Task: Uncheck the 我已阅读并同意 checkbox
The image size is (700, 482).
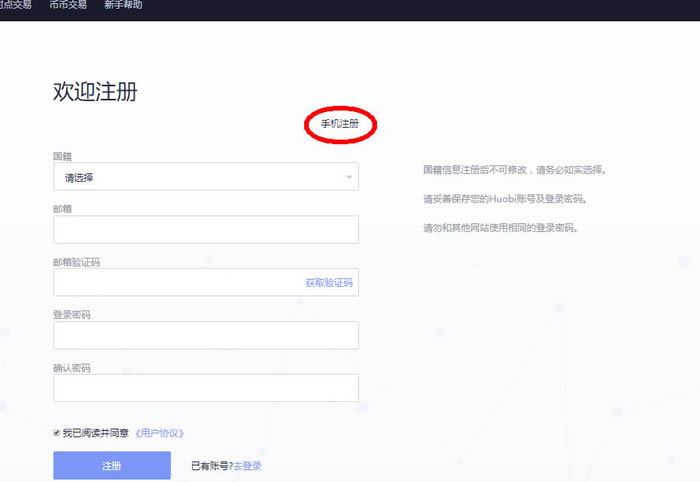Action: click(56, 433)
